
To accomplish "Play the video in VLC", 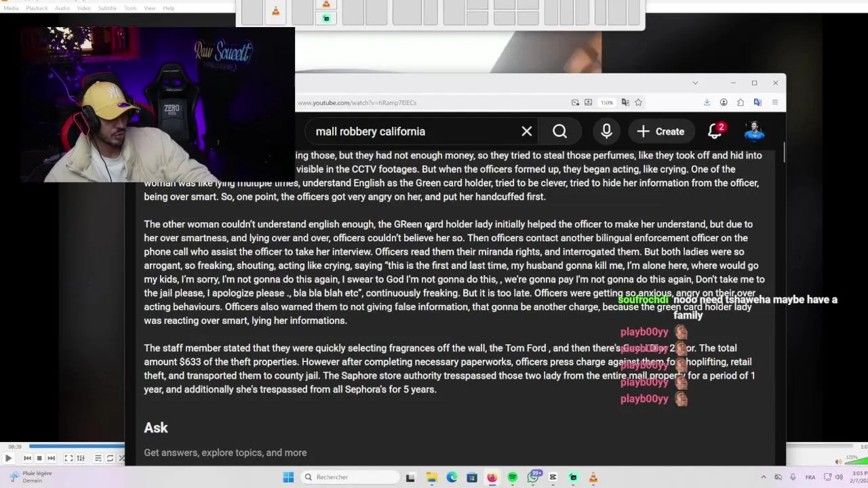I will coord(8,458).
